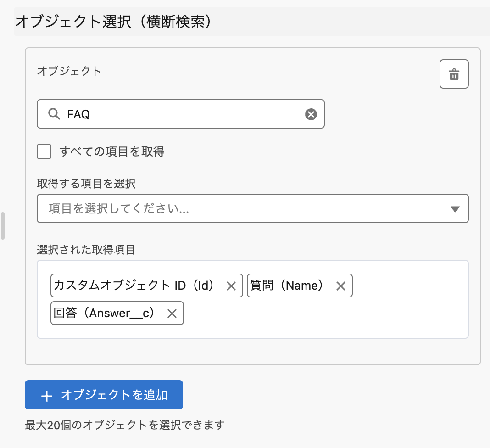490x448 pixels.
Task: Select the 回答 (Answer__c) chip label
Action: click(104, 314)
